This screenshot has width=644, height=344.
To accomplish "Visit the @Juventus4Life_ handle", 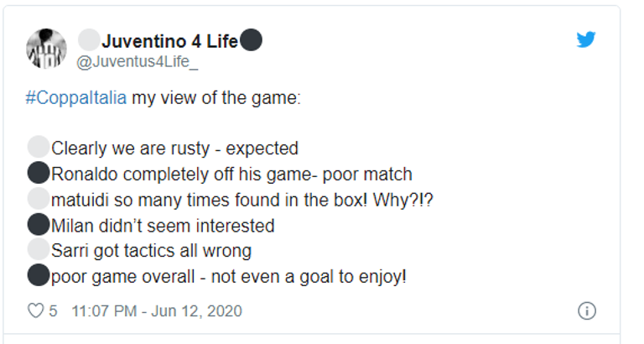I will [x=138, y=62].
